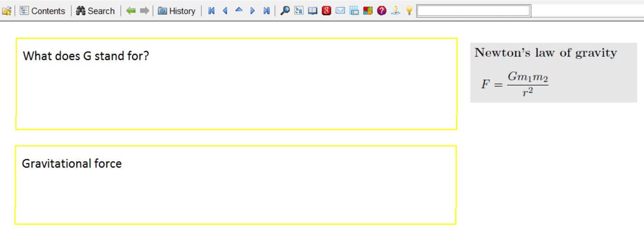Viewport: 644px width, 233px height.
Task: Click the red question mark help icon
Action: click(x=381, y=11)
